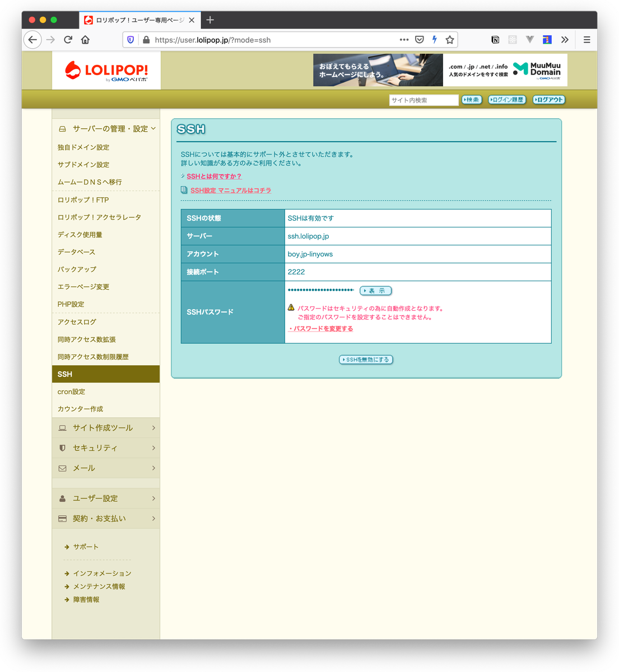This screenshot has height=672, width=619.
Task: Click the サイト内検索 search field
Action: pos(423,100)
